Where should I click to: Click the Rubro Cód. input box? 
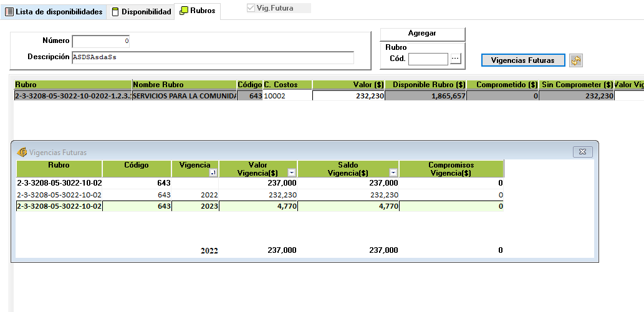[x=428, y=59]
